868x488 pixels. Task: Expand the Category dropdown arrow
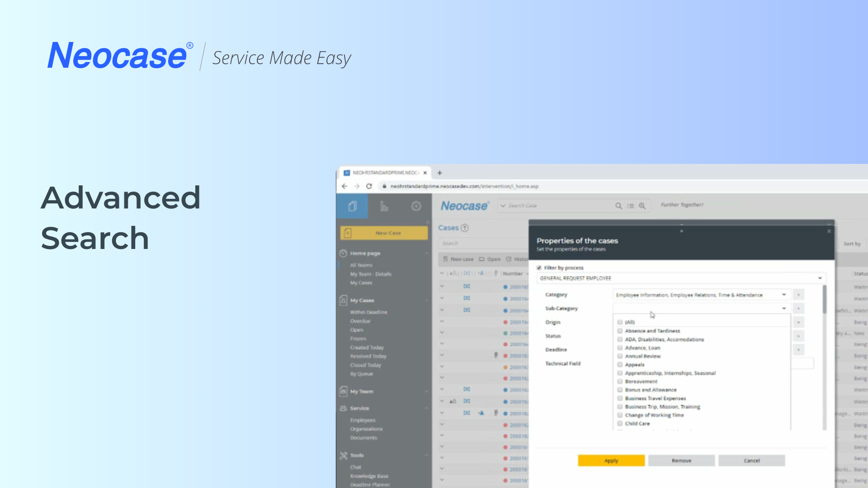pos(784,295)
